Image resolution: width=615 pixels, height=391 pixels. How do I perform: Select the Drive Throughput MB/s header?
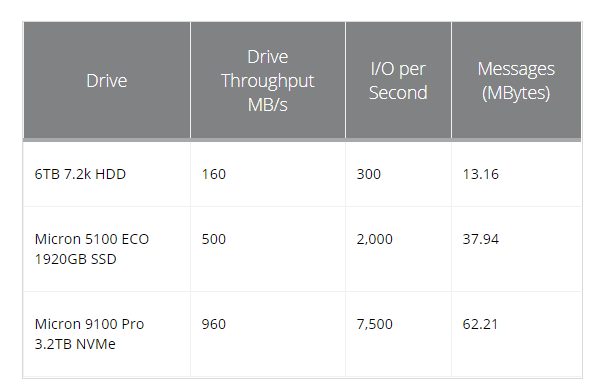click(268, 80)
